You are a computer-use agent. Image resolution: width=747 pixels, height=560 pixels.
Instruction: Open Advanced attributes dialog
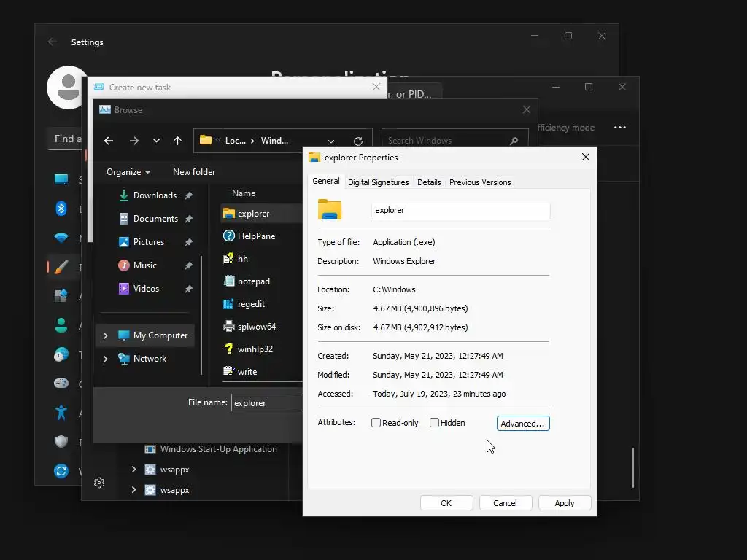(523, 424)
